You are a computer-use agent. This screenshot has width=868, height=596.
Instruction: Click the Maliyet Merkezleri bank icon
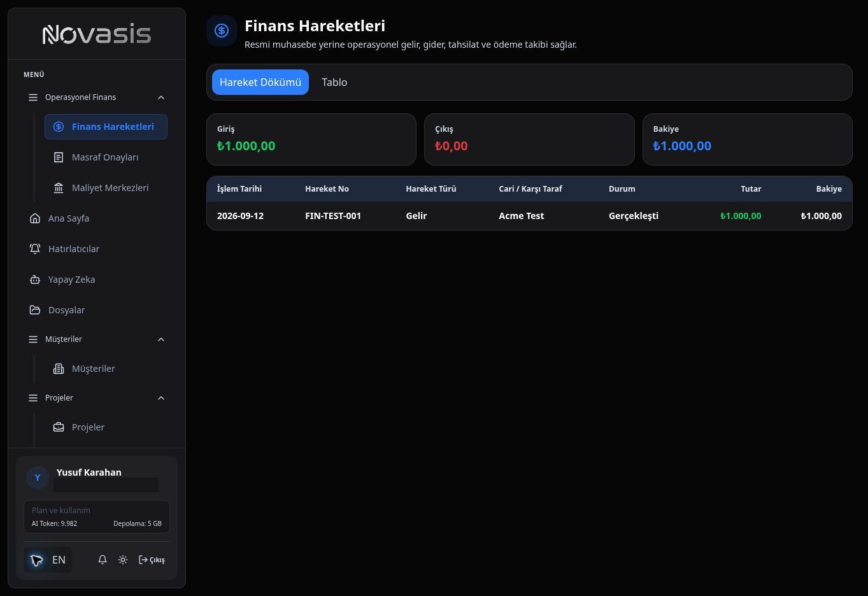[59, 188]
